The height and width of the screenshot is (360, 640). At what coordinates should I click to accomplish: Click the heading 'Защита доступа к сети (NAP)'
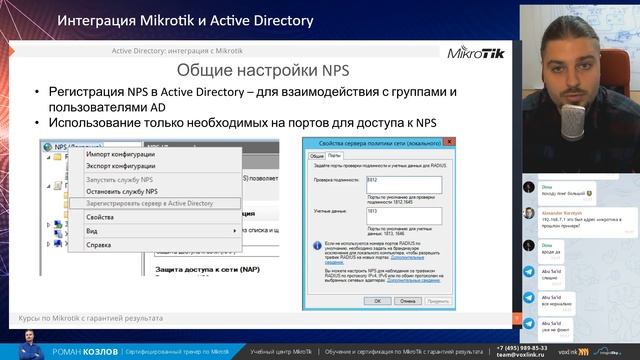[207, 269]
